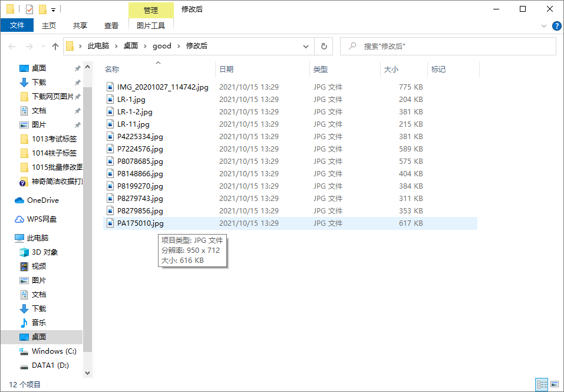Go forward using the forward arrow
This screenshot has height=392, width=564.
[x=29, y=47]
